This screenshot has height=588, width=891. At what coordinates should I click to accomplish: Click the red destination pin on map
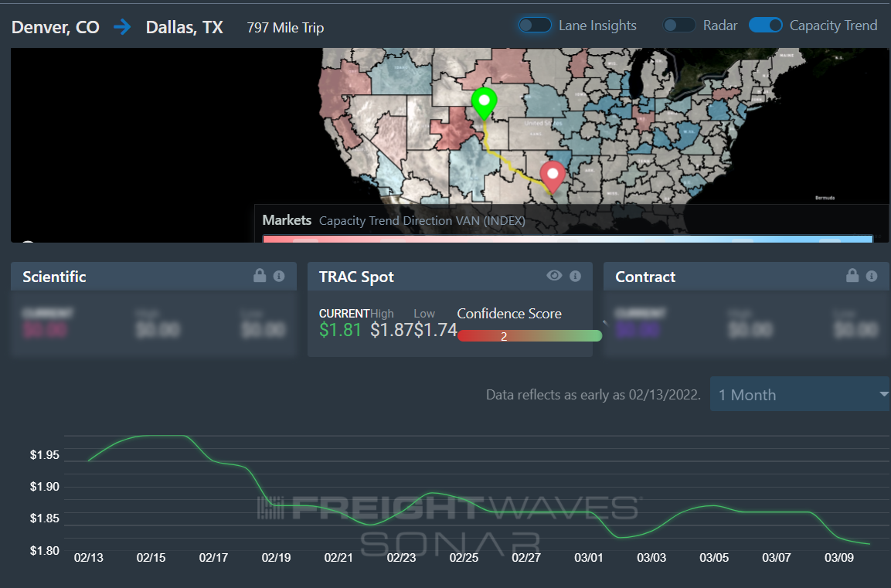tap(553, 177)
